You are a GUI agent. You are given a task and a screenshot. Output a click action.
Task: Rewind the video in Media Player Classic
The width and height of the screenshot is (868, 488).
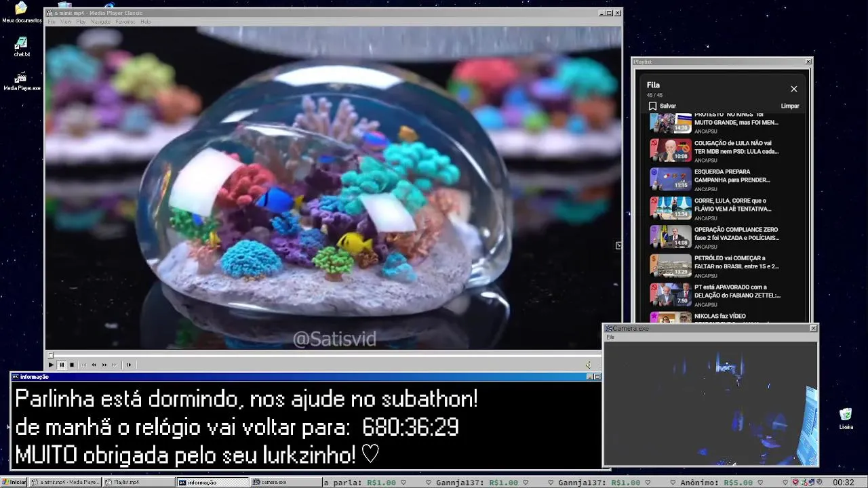[x=94, y=365]
